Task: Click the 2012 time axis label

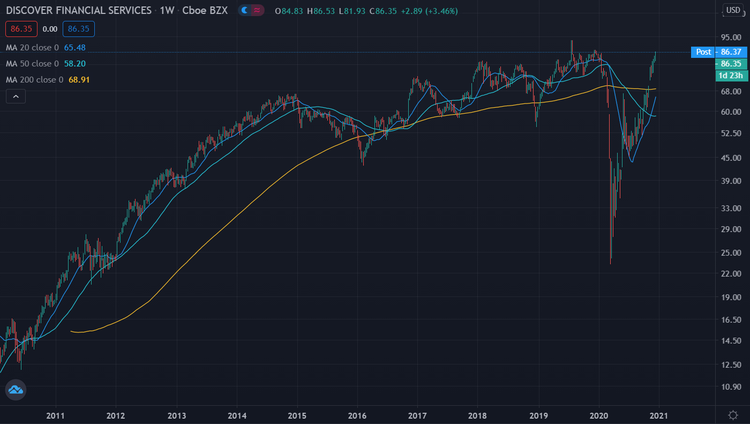Action: pyautogui.click(x=116, y=415)
